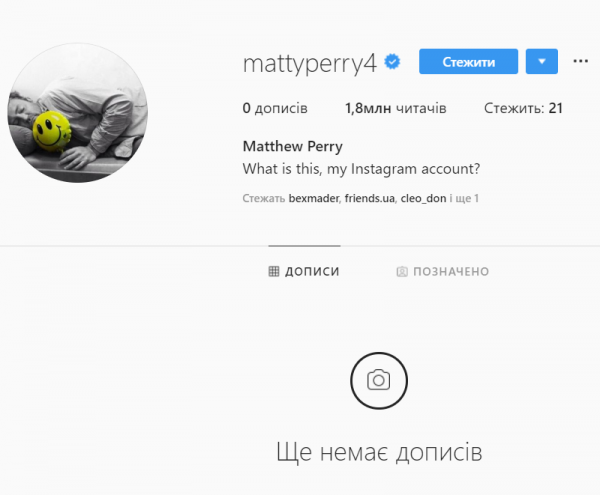Image resolution: width=600 pixels, height=495 pixels.
Task: Click the 'What is this' bio text
Action: pyautogui.click(x=361, y=169)
